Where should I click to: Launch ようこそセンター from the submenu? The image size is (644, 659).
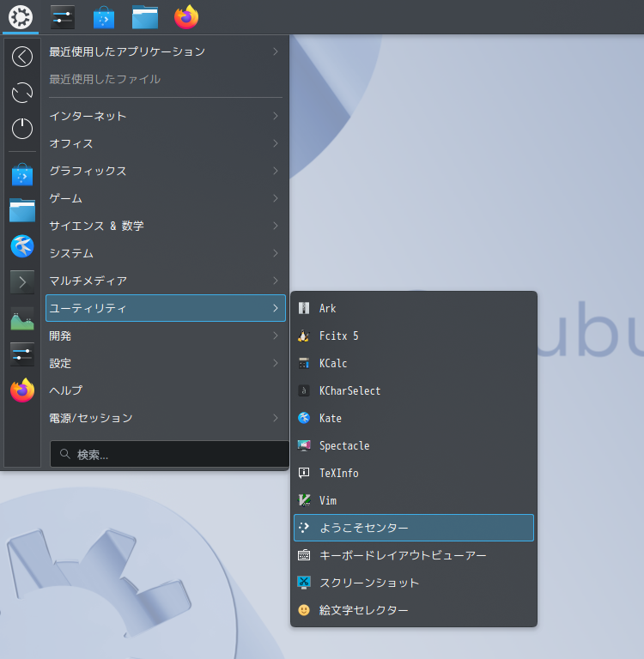pos(414,528)
